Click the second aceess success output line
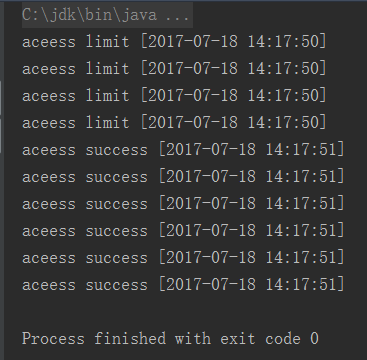This screenshot has height=360, width=367. click(183, 177)
